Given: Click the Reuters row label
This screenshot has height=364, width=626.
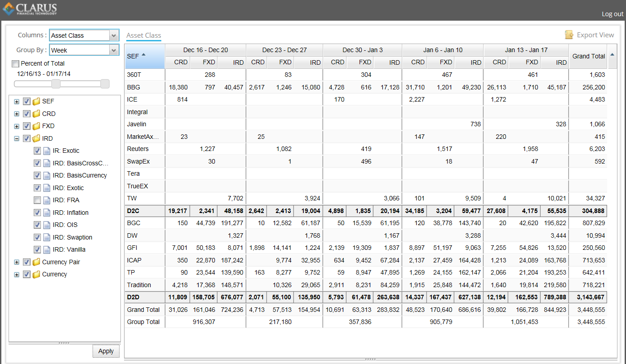Looking at the screenshot, I should (138, 149).
